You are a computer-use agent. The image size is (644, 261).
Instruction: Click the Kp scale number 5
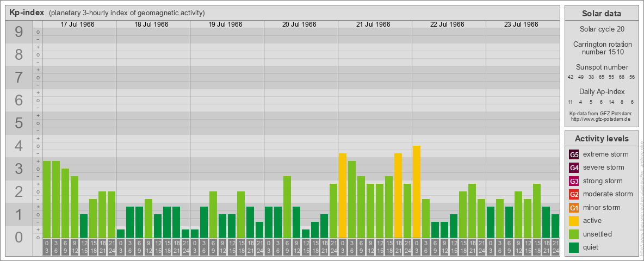click(19, 123)
